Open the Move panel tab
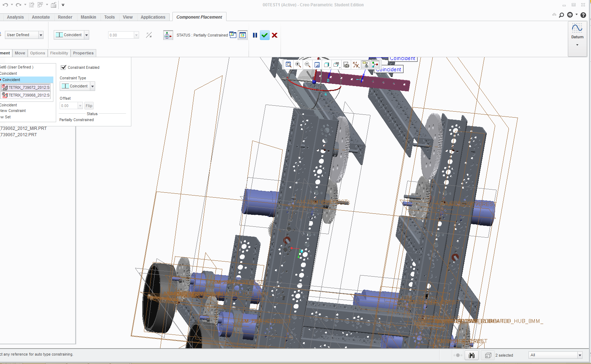The width and height of the screenshot is (591, 364). [x=20, y=53]
